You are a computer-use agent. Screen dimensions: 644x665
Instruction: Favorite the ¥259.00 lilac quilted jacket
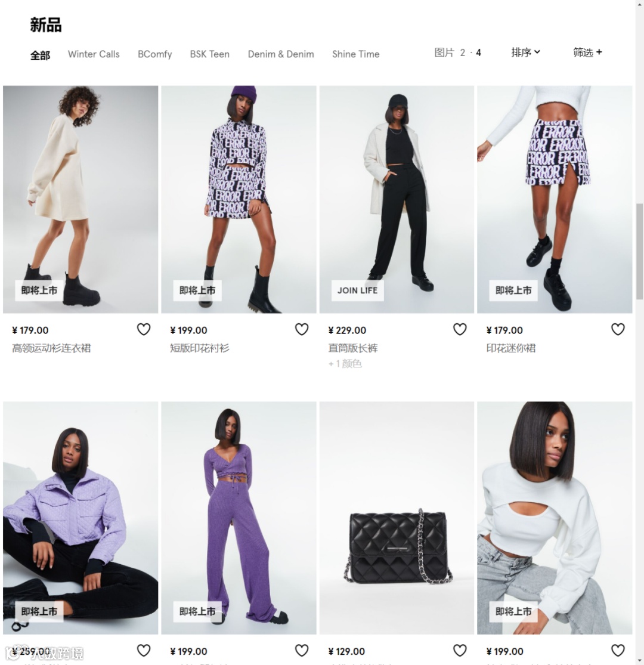click(x=144, y=650)
